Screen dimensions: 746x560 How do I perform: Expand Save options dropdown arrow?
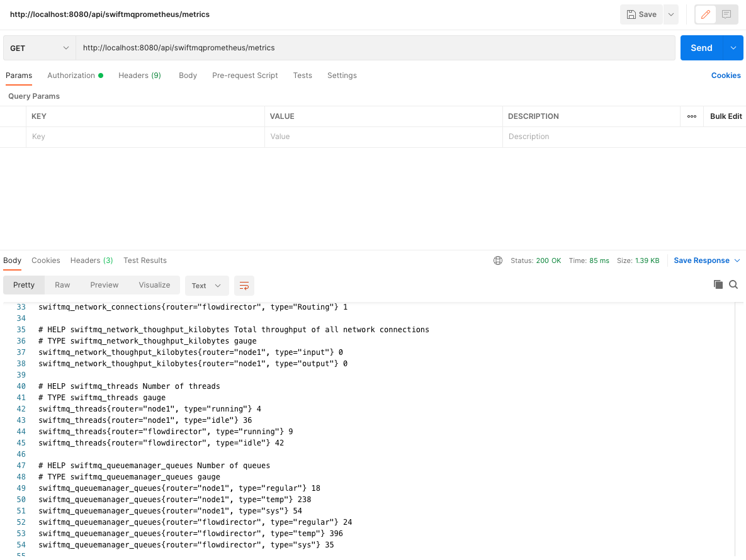tap(670, 14)
